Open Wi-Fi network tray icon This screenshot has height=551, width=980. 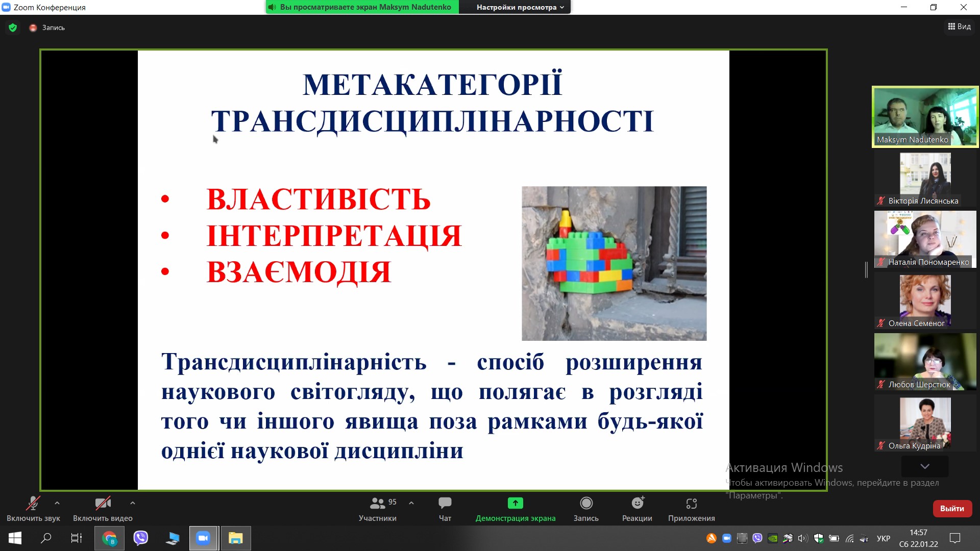click(849, 538)
